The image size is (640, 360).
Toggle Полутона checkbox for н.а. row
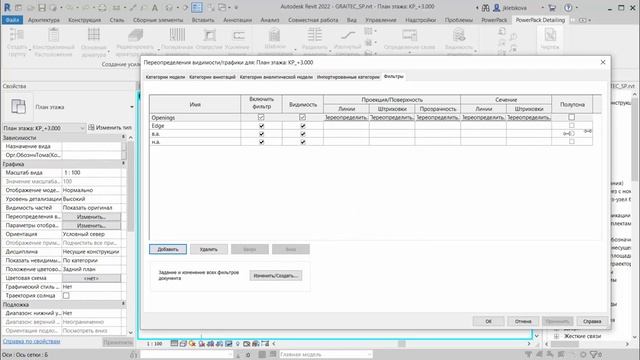571,142
